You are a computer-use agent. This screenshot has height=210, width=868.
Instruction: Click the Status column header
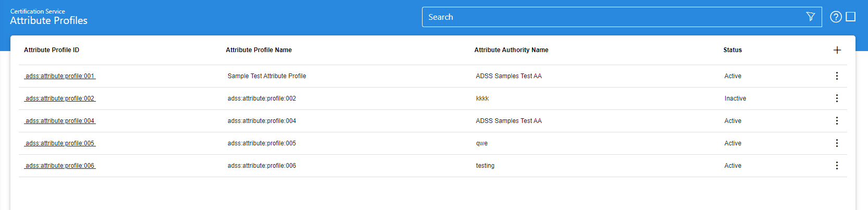point(732,50)
